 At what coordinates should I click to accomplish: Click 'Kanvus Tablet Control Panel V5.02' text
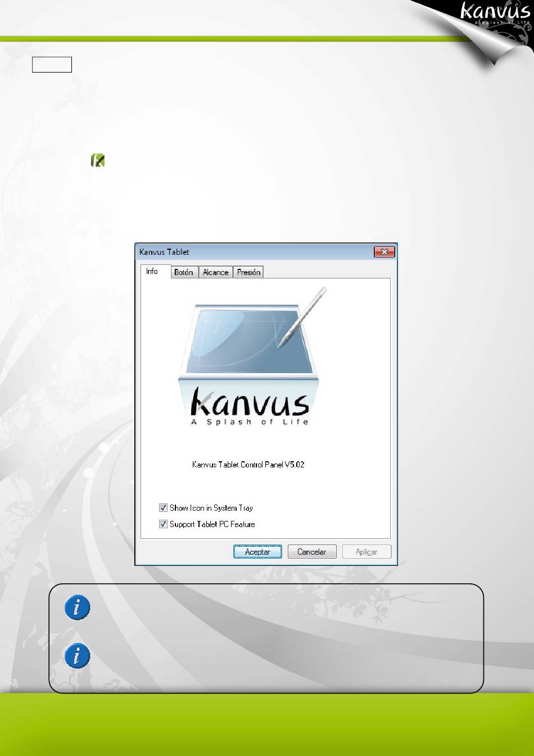pos(248,465)
